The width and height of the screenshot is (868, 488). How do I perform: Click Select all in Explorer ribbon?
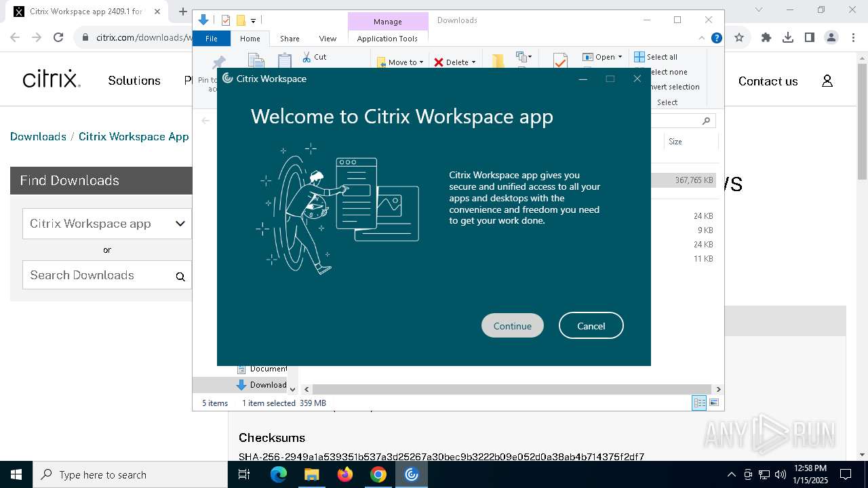coord(656,57)
